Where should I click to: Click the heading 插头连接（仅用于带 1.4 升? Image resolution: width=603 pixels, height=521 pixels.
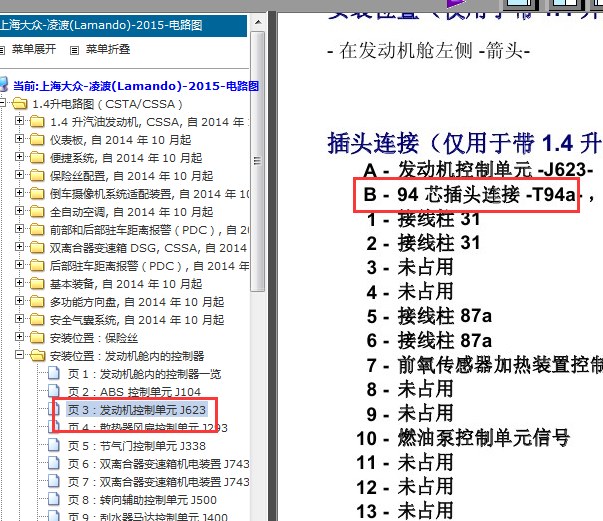point(465,143)
